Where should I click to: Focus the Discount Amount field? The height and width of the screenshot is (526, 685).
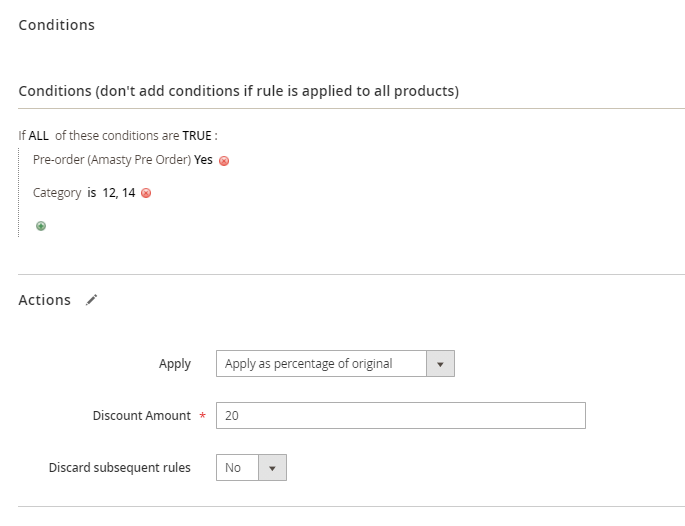(x=400, y=416)
